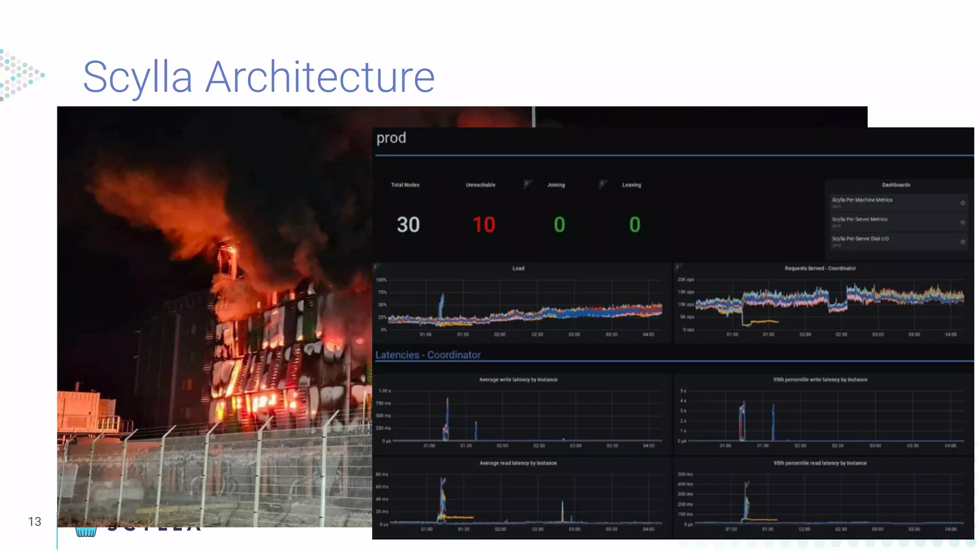Screen dimensions: 980x551
Task: Click the Unreachable panel title
Action: [480, 185]
